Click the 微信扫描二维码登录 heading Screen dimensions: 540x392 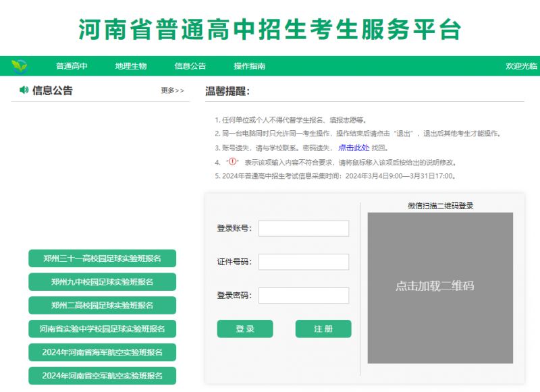click(x=441, y=206)
